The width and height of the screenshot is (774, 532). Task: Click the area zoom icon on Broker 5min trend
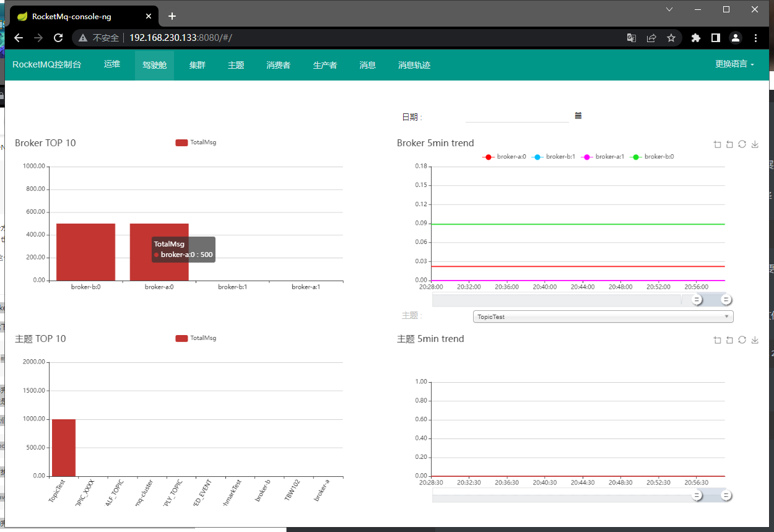717,144
